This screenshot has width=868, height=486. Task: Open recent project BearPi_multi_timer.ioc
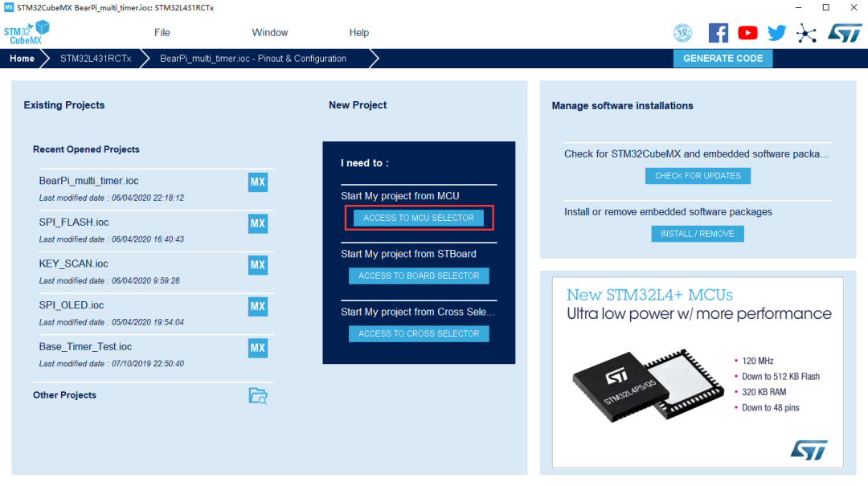pos(88,181)
